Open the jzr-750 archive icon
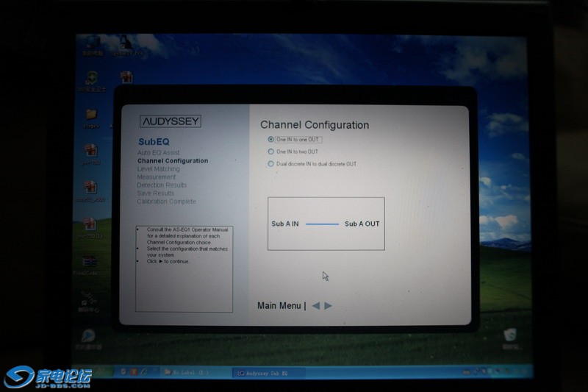This screenshot has width=588, height=392. [x=90, y=154]
